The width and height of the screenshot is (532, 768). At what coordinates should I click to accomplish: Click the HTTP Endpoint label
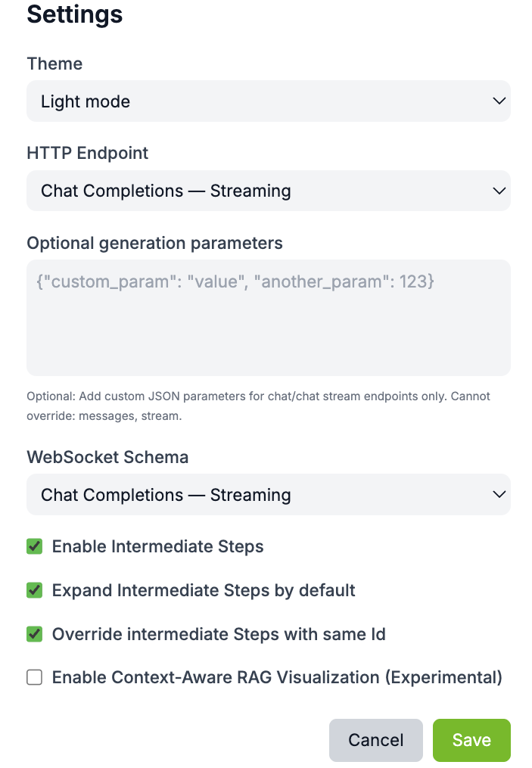point(87,153)
